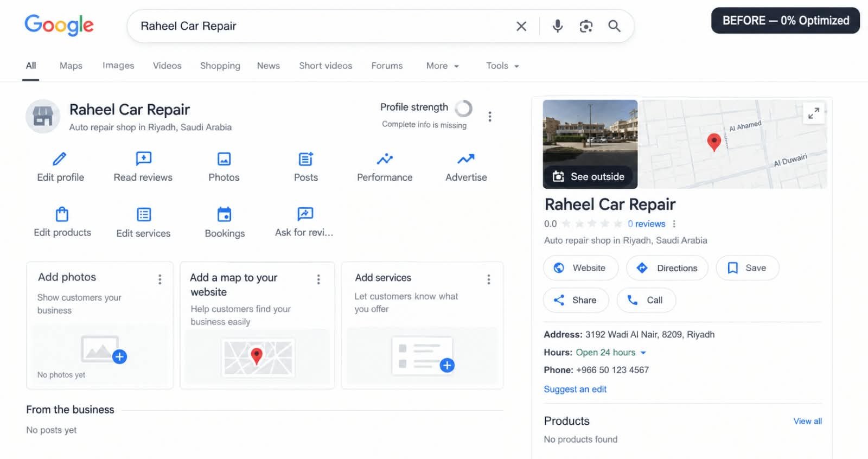Submit search with the magnifying glass icon
The width and height of the screenshot is (868, 459).
[614, 26]
